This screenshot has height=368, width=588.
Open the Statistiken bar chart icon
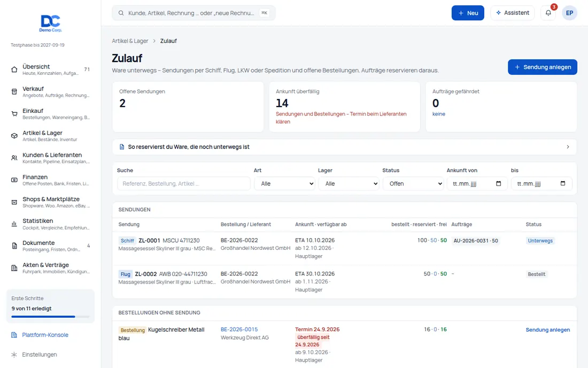(14, 224)
